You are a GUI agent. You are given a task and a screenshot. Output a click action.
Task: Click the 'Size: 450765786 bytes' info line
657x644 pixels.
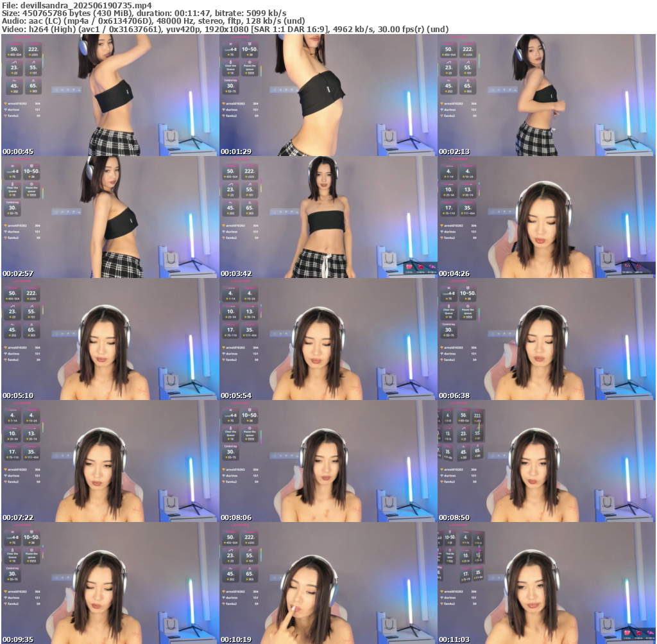tap(144, 13)
